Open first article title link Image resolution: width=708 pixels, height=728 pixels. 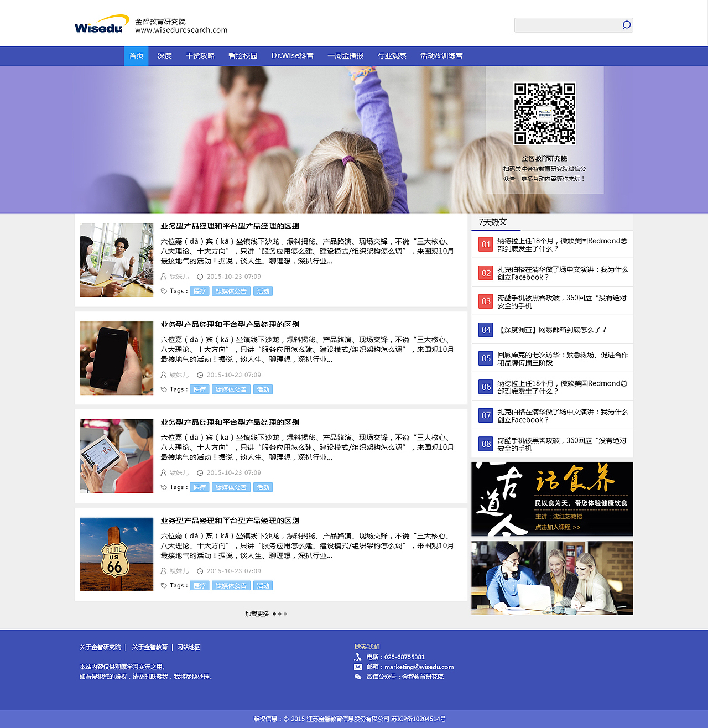(230, 226)
